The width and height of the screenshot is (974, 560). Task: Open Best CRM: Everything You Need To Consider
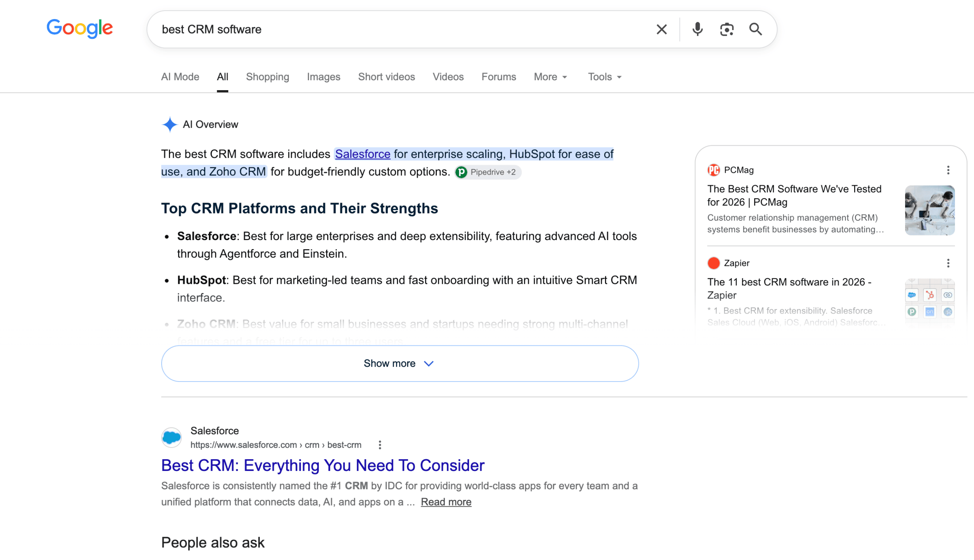323,465
